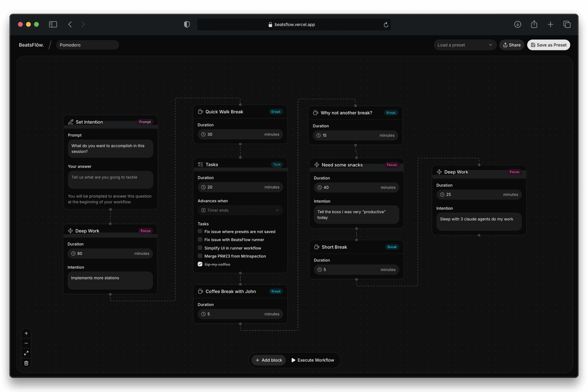The image size is (588, 392).
Task: Click the trash icon in canvas controls
Action: tap(26, 363)
